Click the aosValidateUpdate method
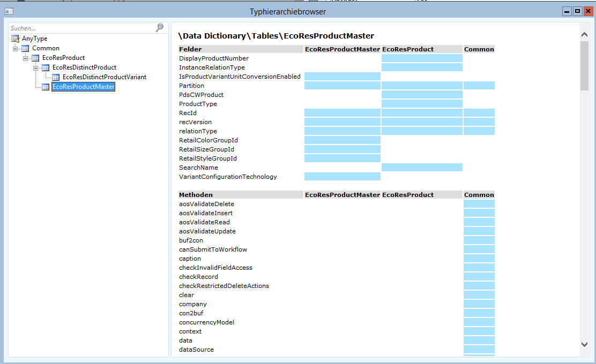Screen dimensions: 596x364 click(207, 232)
